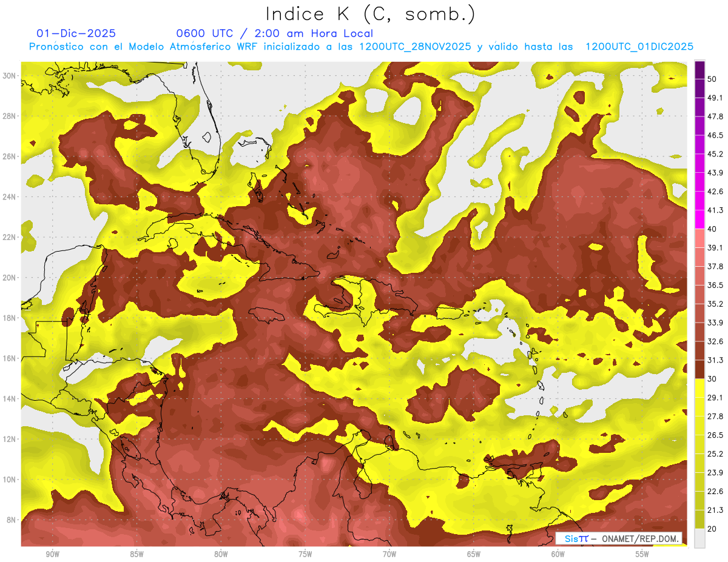Click the latitude axis label '28N'
The height and width of the screenshot is (562, 728).
(8, 116)
